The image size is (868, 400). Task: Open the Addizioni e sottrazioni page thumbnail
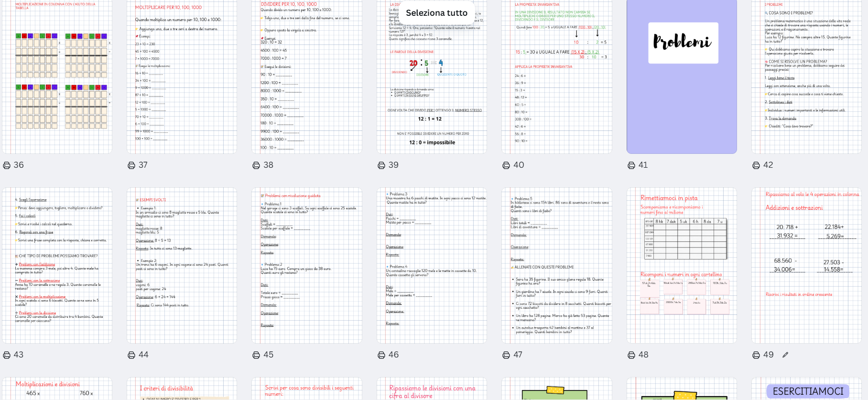click(806, 265)
